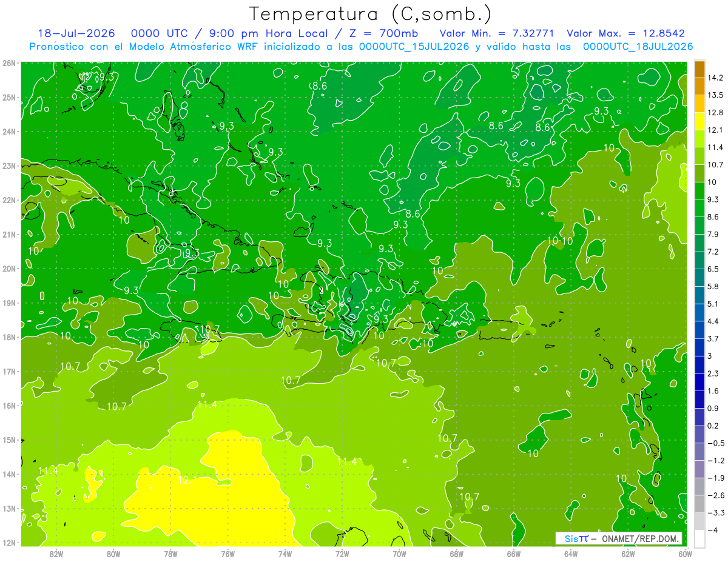Click the "76W" longitude axis label
The image size is (728, 562).
[x=228, y=554]
